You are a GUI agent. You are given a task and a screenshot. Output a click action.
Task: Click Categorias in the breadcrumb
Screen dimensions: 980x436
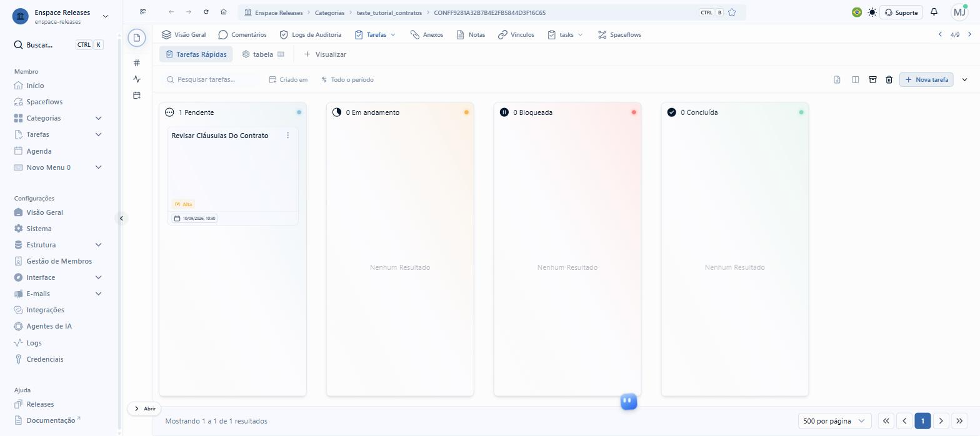(329, 12)
